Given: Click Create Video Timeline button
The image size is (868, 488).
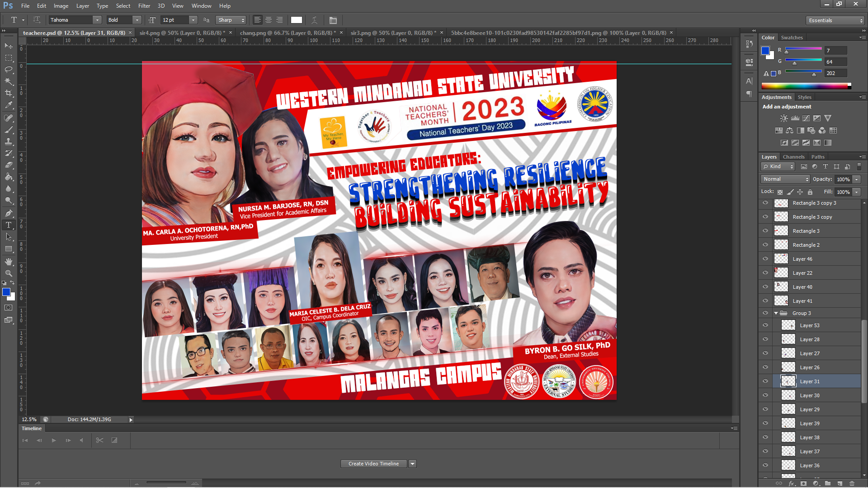Looking at the screenshot, I should [373, 464].
